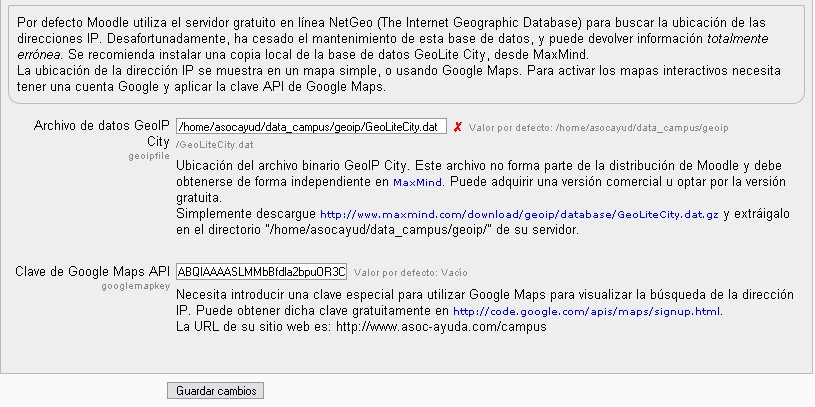The height and width of the screenshot is (407, 815).
Task: Click the Google Maps API key field
Action: click(261, 272)
